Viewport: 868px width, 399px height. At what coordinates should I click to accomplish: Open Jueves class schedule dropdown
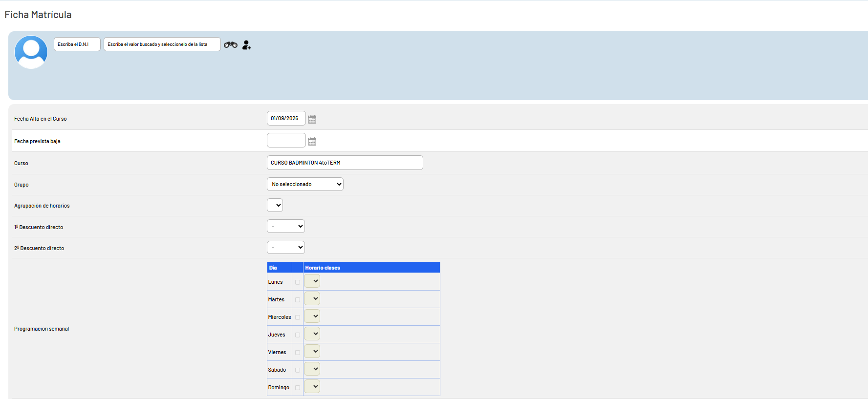pos(312,334)
